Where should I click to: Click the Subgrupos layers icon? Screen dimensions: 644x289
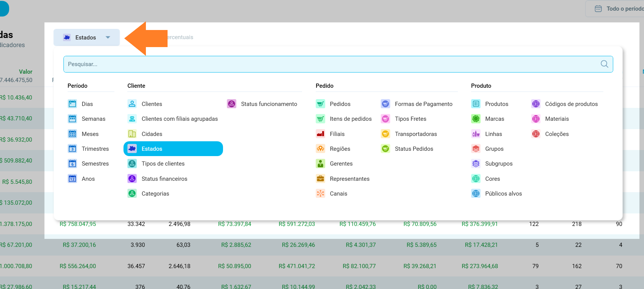476,163
